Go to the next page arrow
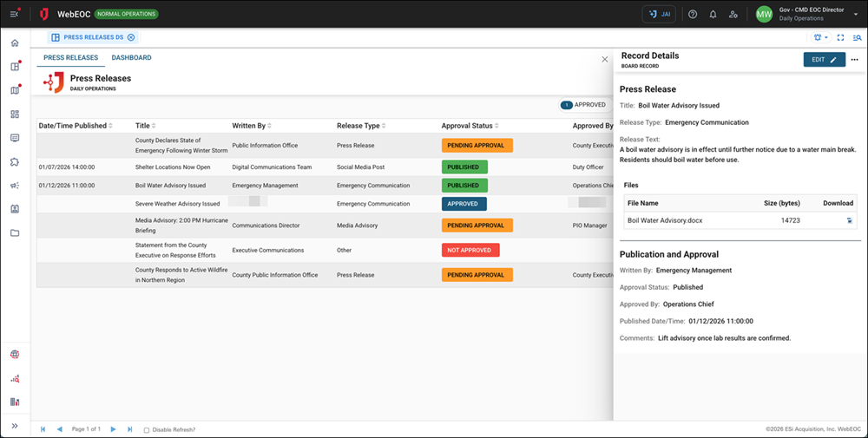 (x=113, y=429)
